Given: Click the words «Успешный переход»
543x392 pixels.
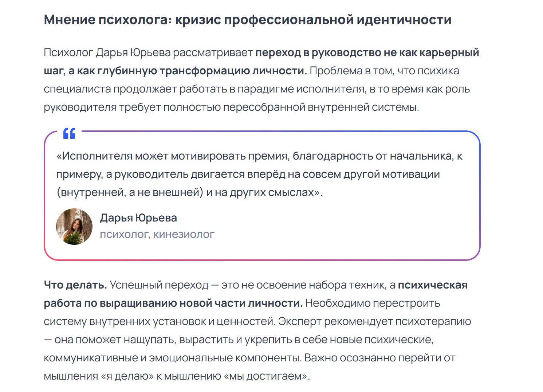Looking at the screenshot, I should pos(159,285).
